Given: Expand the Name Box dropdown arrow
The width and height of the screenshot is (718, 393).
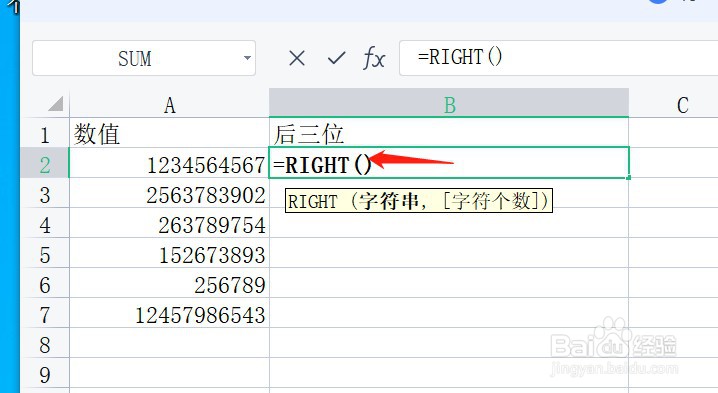Looking at the screenshot, I should 247,58.
